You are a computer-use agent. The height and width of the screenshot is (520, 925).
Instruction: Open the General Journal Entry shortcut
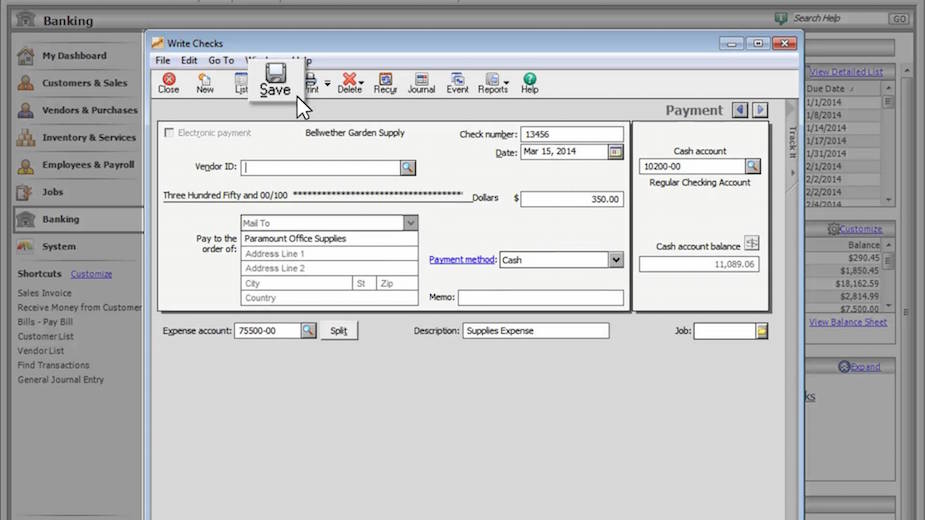tap(61, 380)
